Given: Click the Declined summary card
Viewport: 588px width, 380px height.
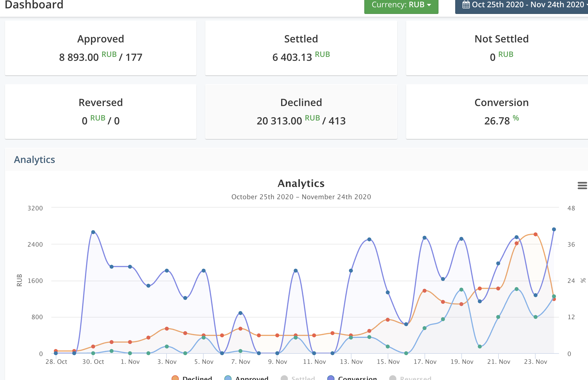Looking at the screenshot, I should [301, 112].
